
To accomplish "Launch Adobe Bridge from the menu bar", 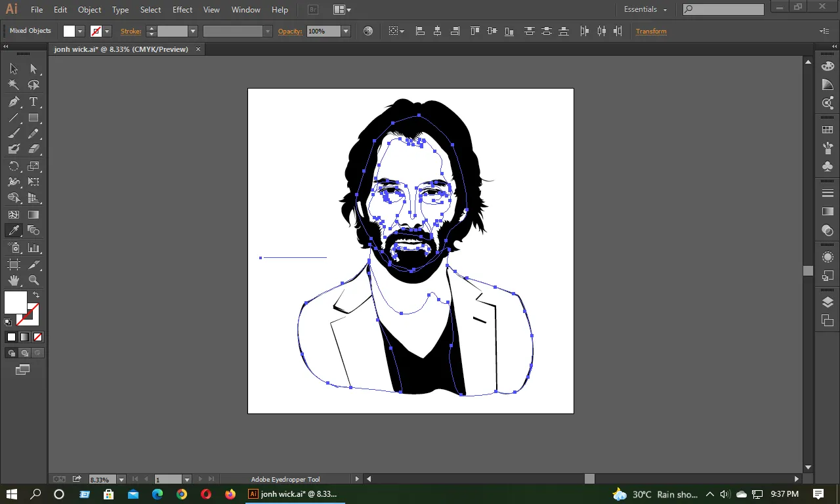I will point(313,10).
